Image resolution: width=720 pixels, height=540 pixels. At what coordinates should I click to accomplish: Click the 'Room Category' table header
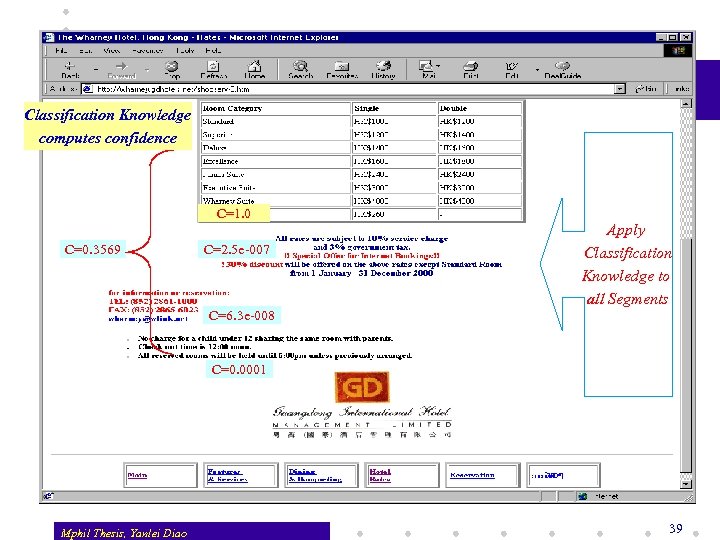pos(276,108)
